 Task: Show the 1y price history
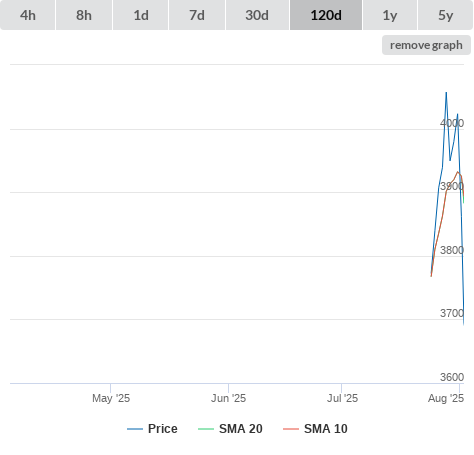coord(390,15)
